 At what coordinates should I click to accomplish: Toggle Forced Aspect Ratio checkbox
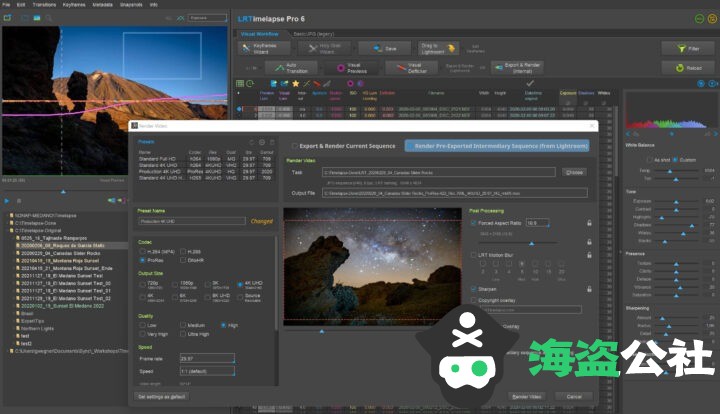[473, 223]
